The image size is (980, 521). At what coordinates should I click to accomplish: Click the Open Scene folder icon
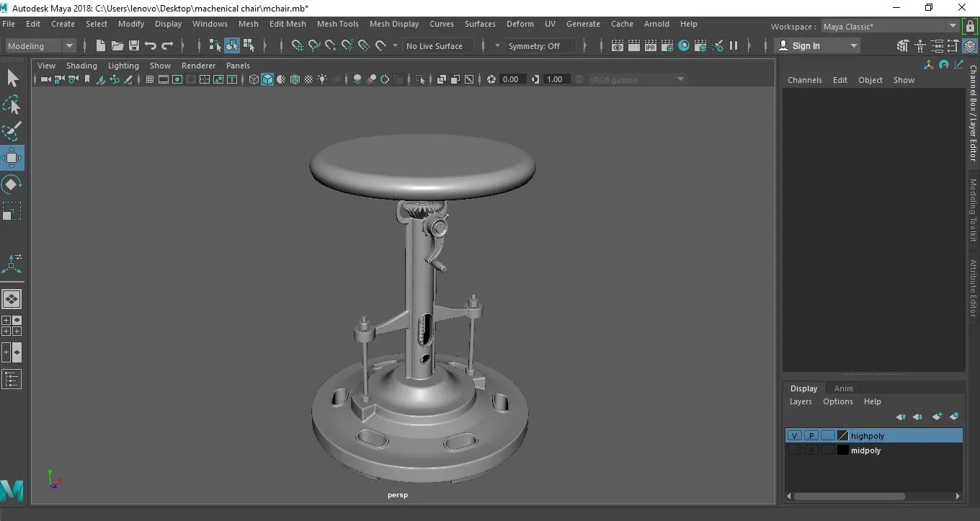pos(117,45)
